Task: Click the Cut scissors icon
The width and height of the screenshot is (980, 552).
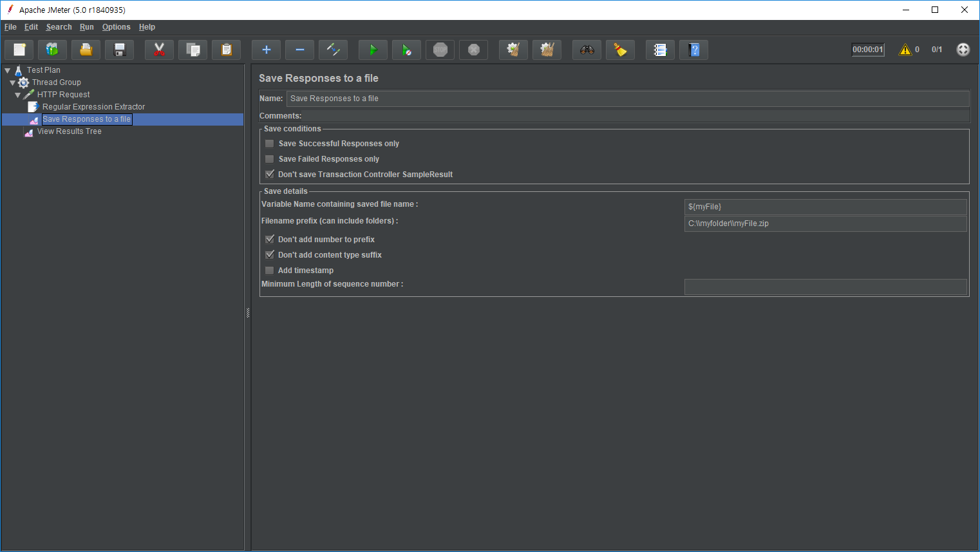Action: point(160,50)
